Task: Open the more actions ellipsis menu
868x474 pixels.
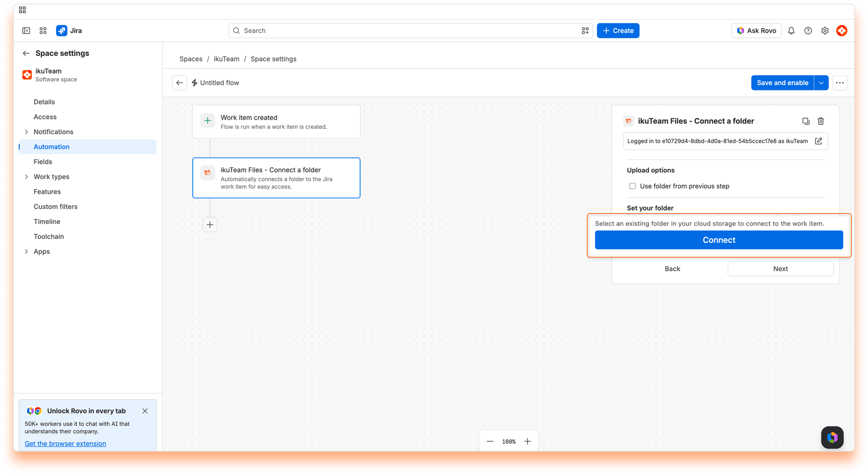Action: pos(840,83)
